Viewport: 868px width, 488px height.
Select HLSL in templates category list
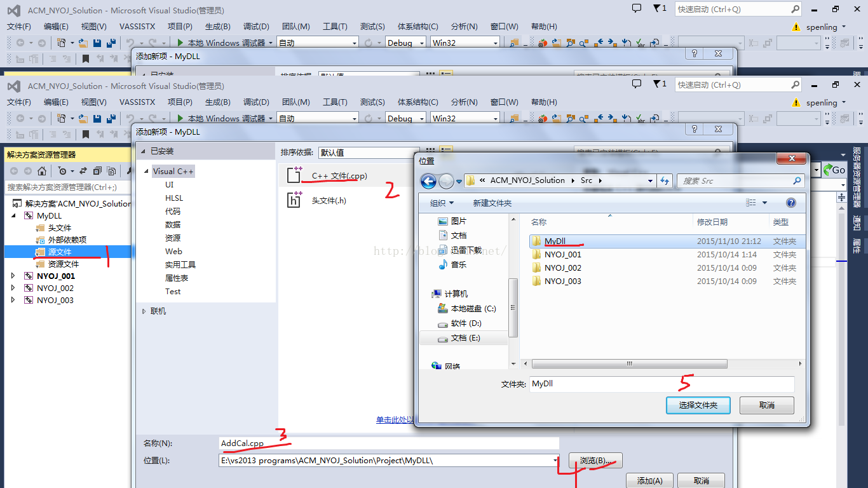pos(174,198)
